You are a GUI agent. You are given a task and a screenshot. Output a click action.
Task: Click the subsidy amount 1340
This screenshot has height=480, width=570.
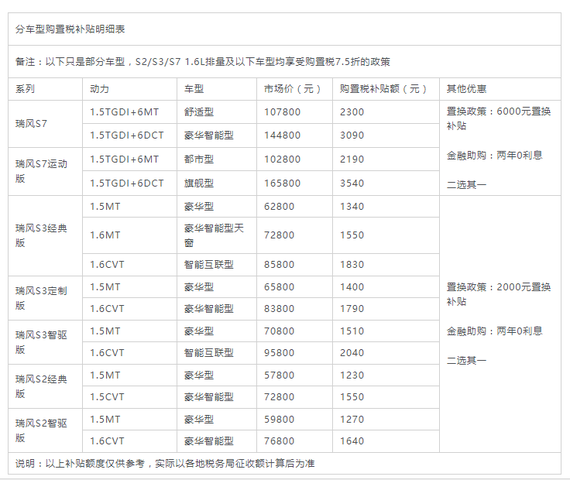coord(352,207)
